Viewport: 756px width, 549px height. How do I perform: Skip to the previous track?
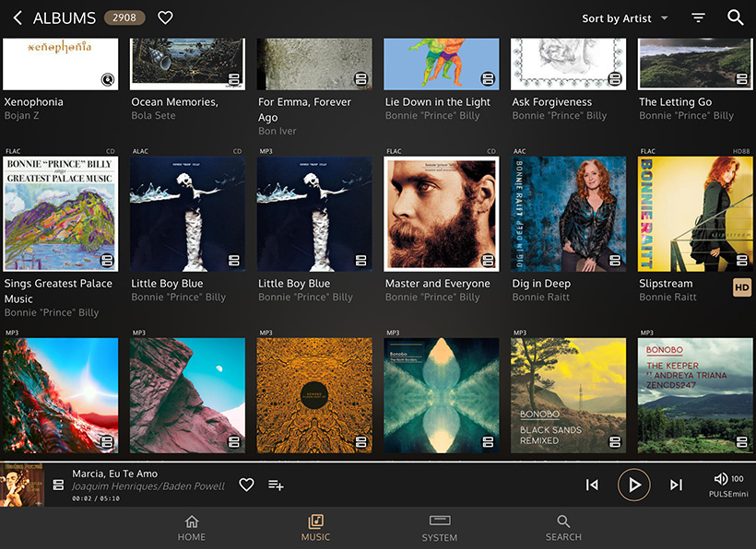tap(593, 485)
